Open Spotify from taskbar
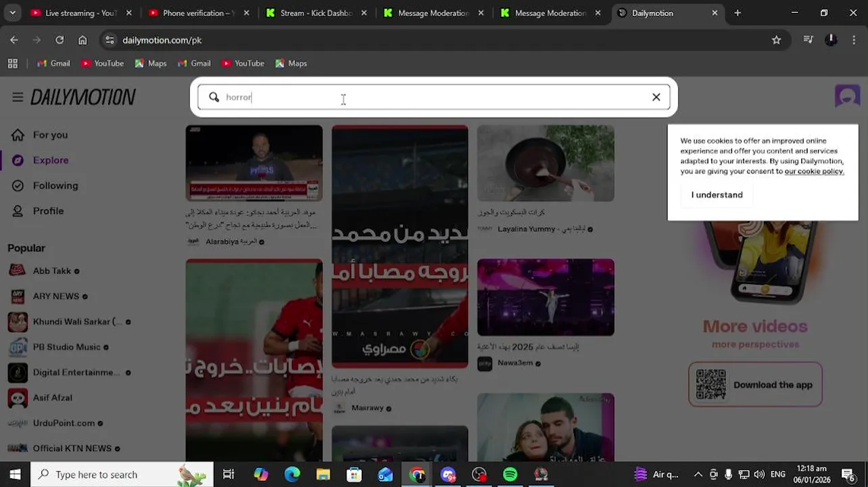This screenshot has height=487, width=868. (x=510, y=474)
